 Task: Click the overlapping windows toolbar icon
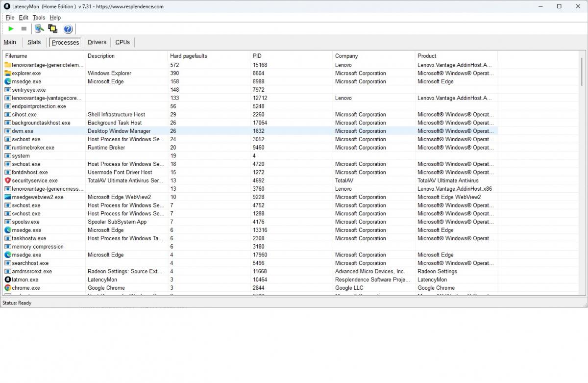click(x=52, y=29)
